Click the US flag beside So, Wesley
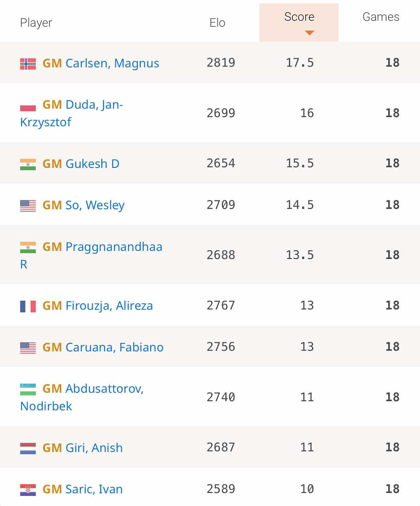This screenshot has width=420, height=506. point(28,206)
